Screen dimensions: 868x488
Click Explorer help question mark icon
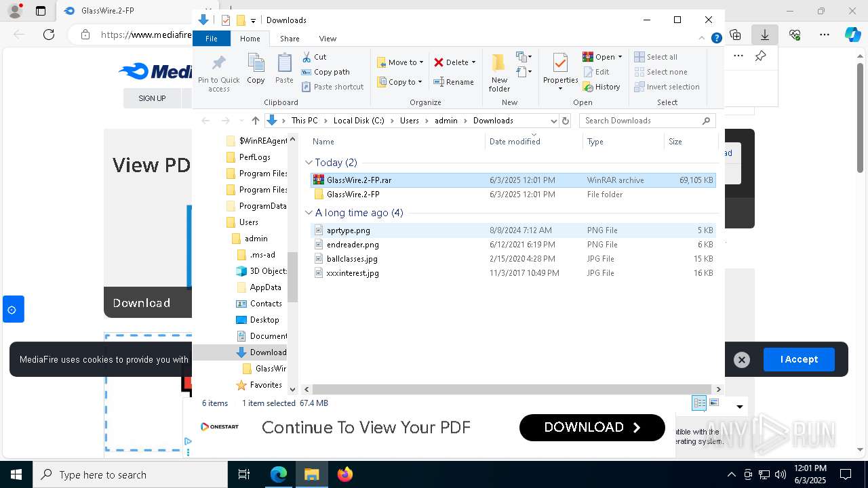tap(716, 39)
